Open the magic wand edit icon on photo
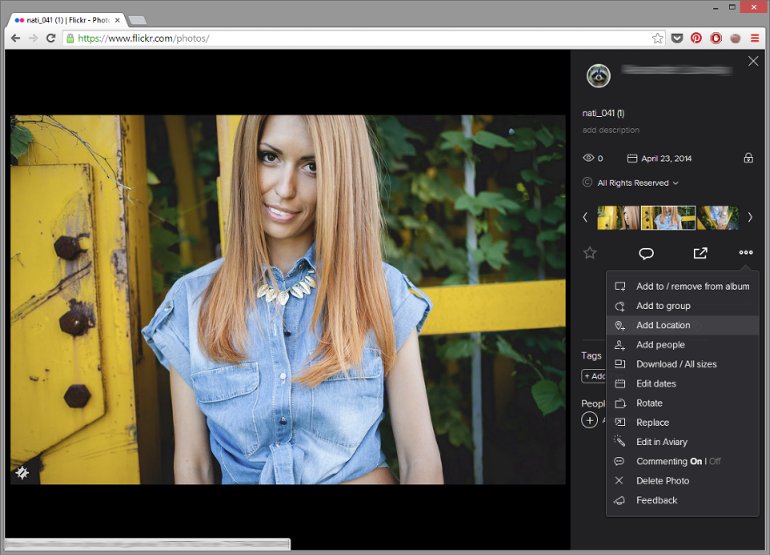770x555 pixels. (x=22, y=472)
